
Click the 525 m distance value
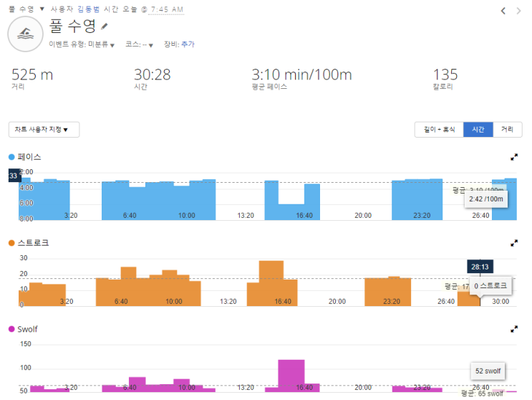pos(32,75)
